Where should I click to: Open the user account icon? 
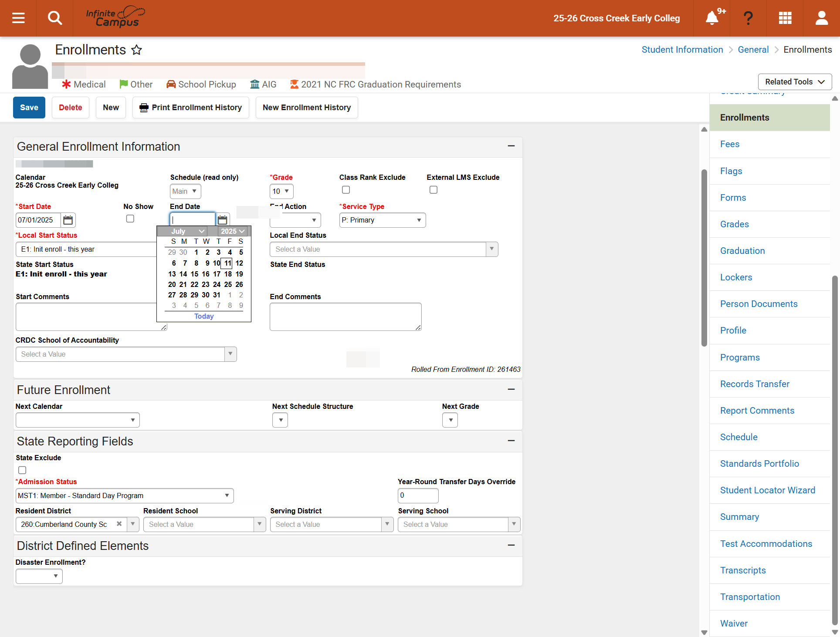pyautogui.click(x=822, y=18)
